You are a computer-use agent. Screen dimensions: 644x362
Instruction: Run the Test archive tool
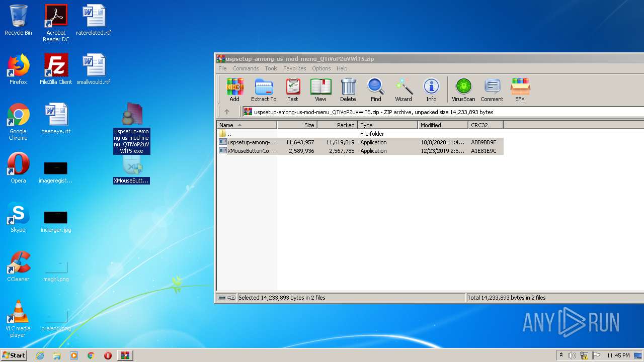click(292, 90)
